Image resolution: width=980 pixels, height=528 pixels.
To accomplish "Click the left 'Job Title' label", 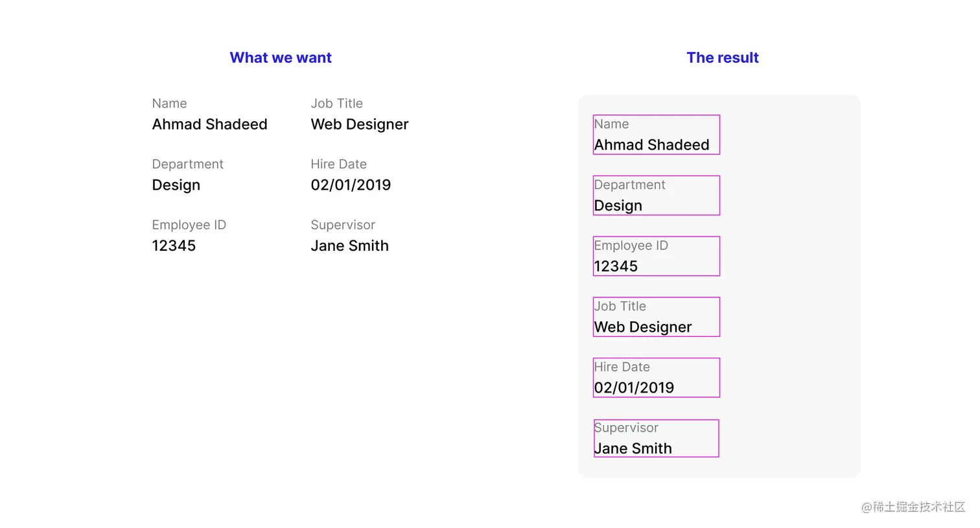I will tap(336, 104).
